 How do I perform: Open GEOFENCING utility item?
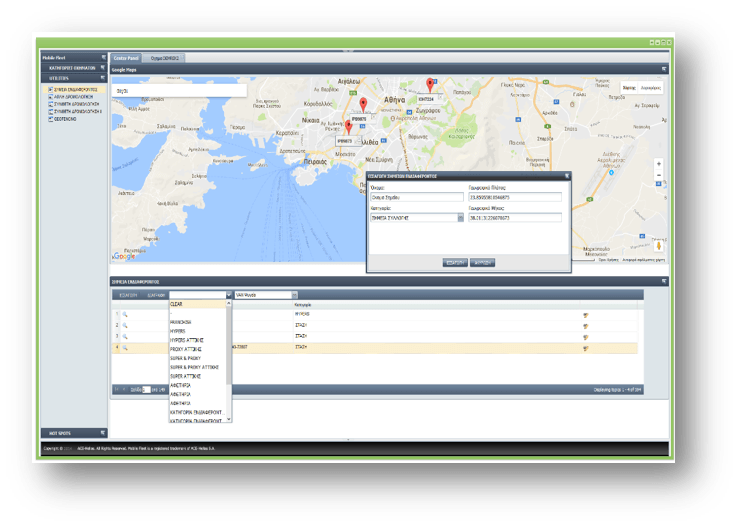(62, 119)
